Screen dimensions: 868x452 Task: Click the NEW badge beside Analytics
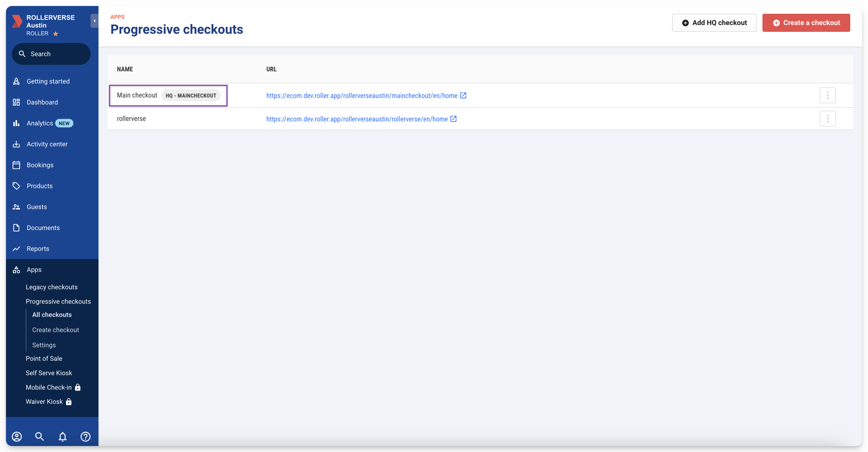[64, 123]
